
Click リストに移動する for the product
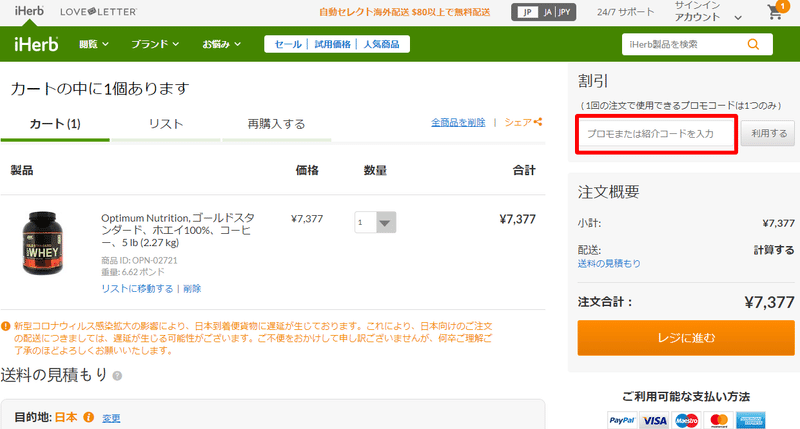[137, 289]
